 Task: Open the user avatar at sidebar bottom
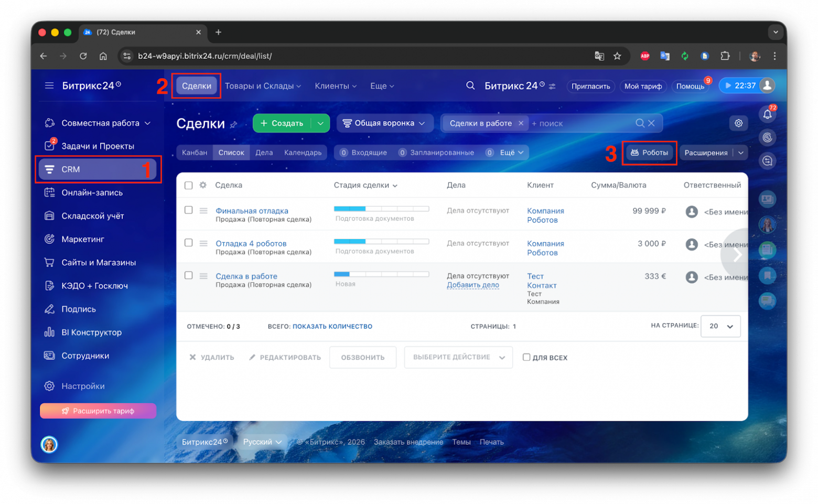pos(49,445)
